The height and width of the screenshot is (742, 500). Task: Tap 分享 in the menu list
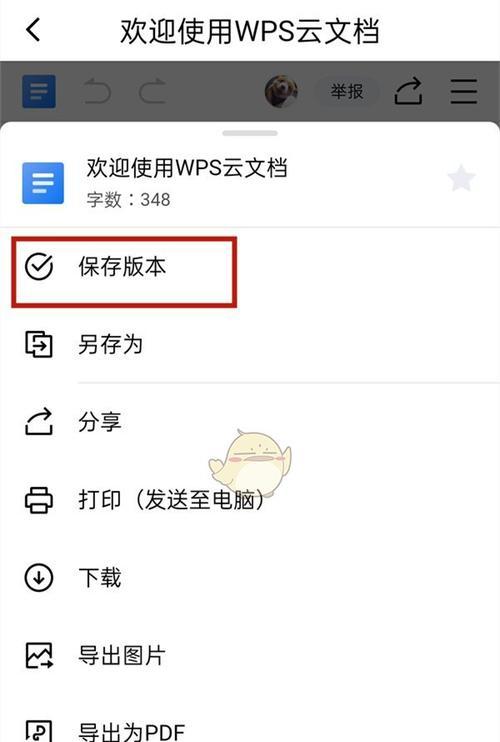250,422
